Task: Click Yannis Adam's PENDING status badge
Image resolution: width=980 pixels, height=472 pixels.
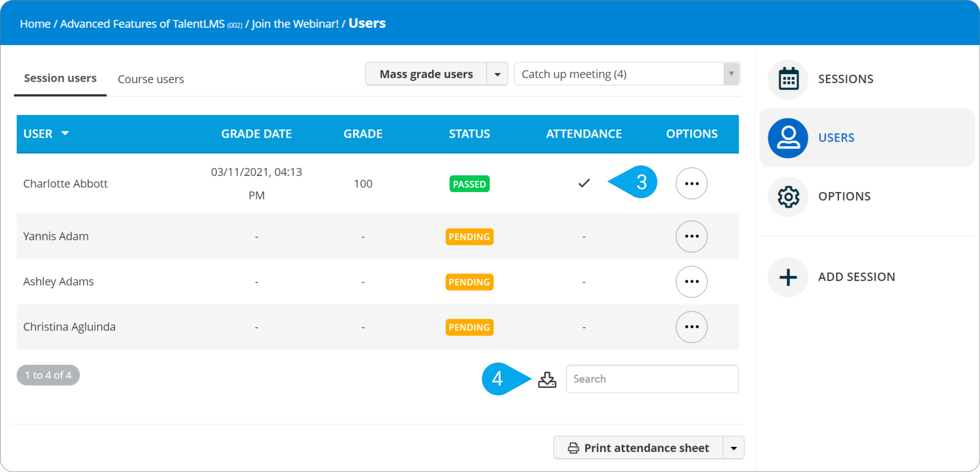Action: (x=469, y=237)
